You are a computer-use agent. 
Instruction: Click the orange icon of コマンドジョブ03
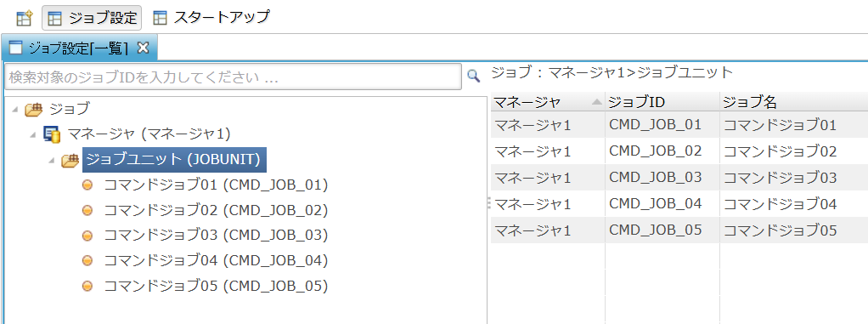tap(87, 236)
